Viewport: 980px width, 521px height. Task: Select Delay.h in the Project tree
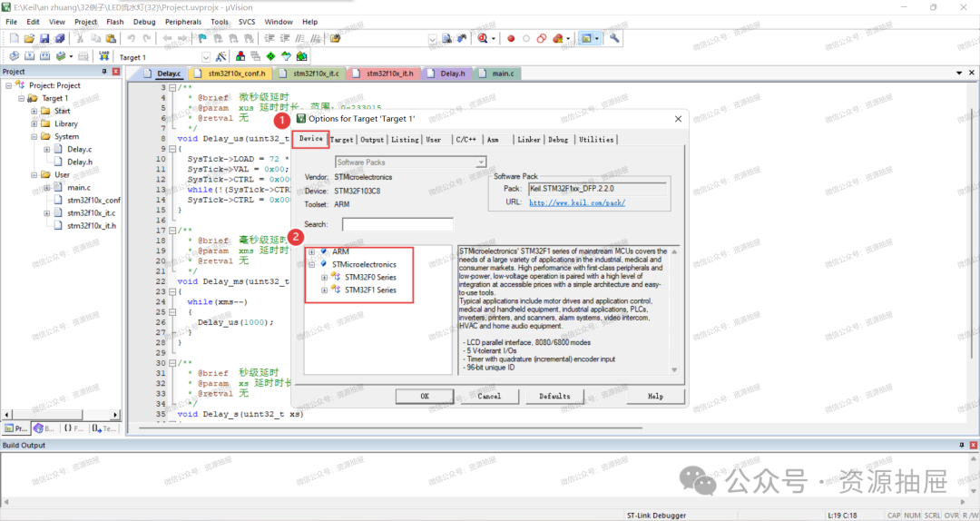coord(80,162)
